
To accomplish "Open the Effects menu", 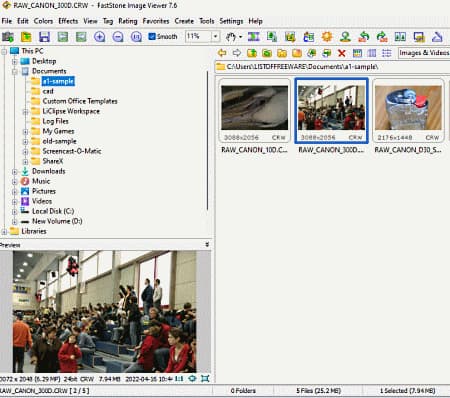I will [x=68, y=21].
